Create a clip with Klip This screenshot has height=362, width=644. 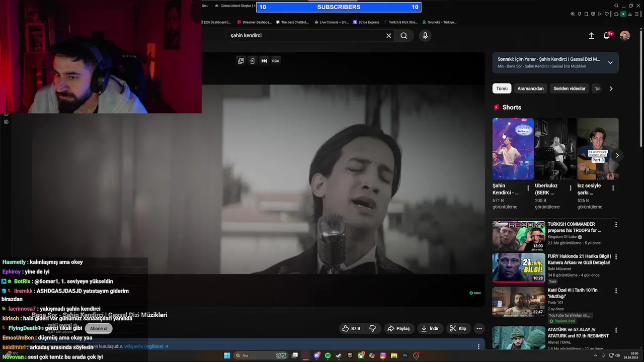tap(458, 328)
